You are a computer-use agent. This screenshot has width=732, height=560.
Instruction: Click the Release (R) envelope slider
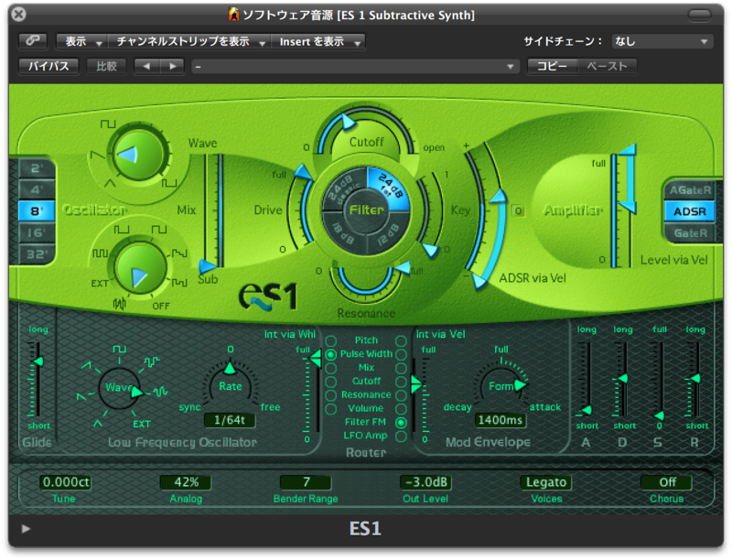tap(695, 379)
